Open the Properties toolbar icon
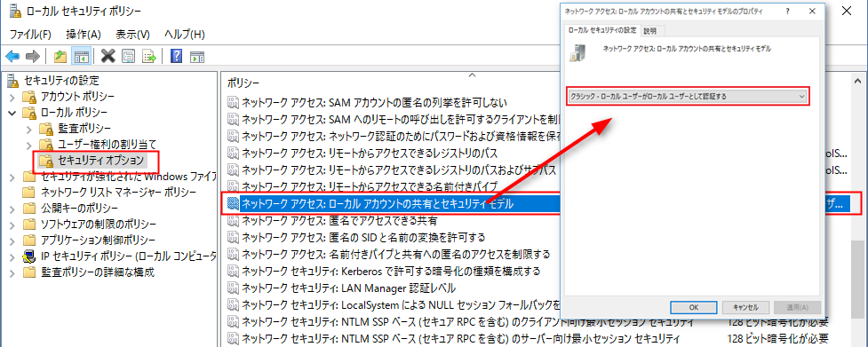 pos(129,56)
